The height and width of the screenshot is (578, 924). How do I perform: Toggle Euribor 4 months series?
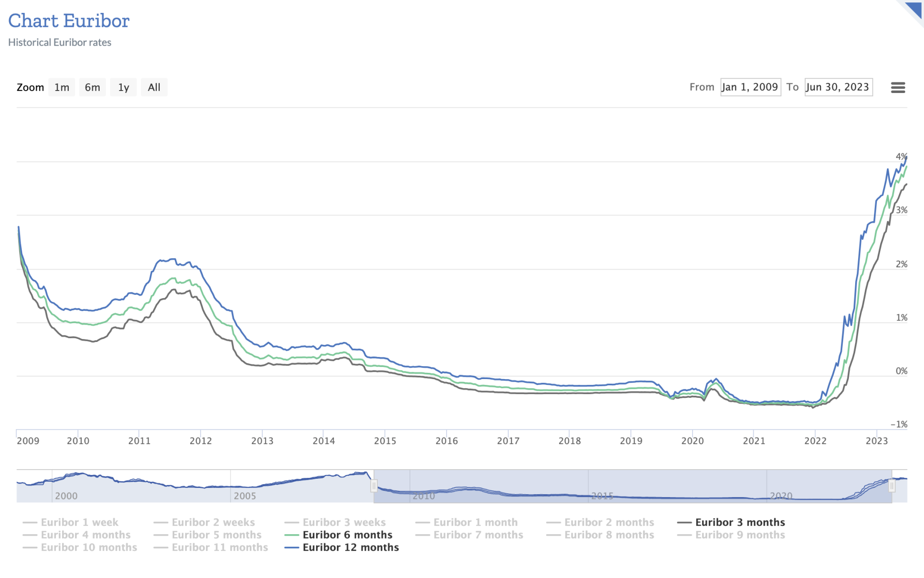click(77, 535)
